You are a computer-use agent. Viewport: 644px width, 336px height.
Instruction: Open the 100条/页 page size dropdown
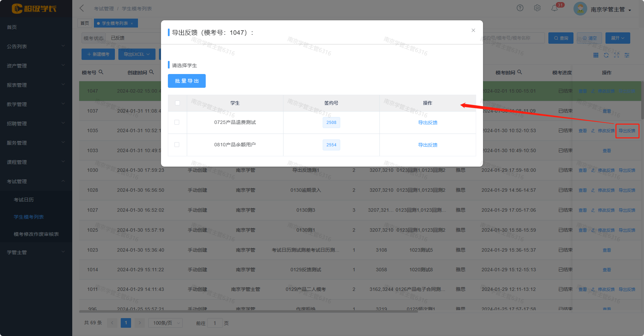tap(165, 323)
